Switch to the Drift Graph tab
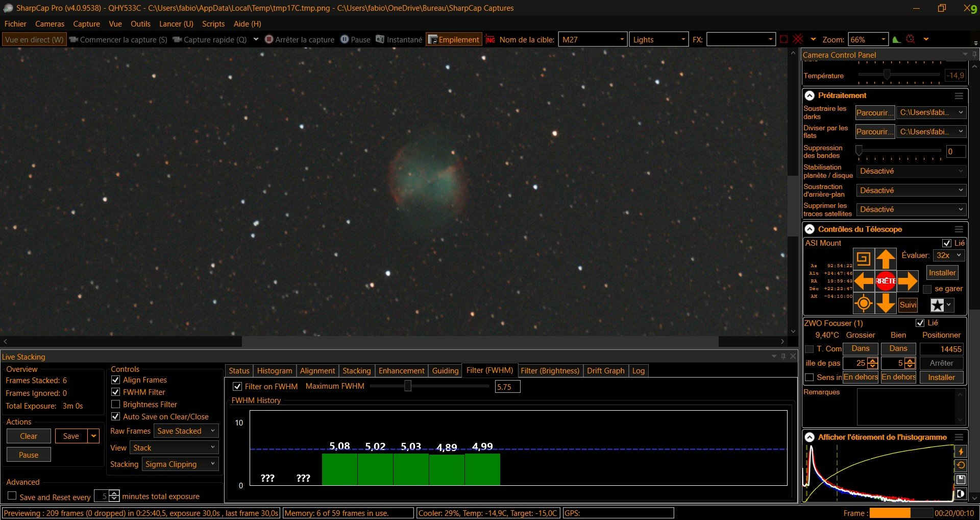 click(x=605, y=371)
